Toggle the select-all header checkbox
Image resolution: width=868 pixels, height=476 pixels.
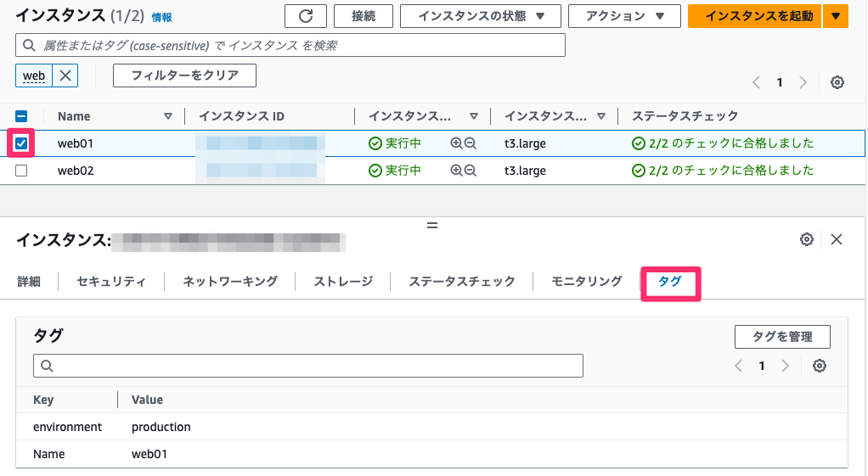(21, 116)
